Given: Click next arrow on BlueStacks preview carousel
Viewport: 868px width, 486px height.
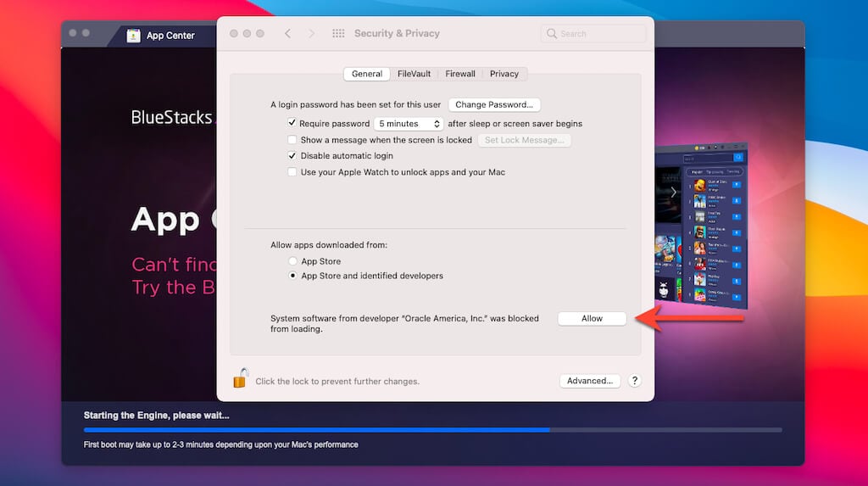Looking at the screenshot, I should (673, 193).
